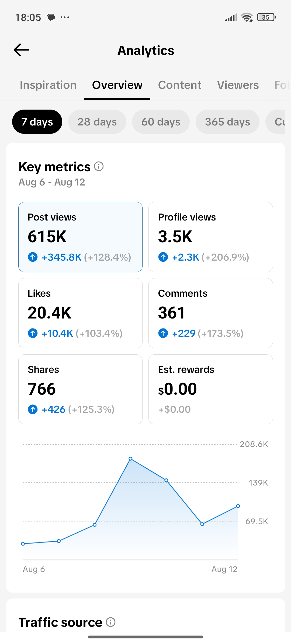Select the Likes metric card

pos(80,313)
